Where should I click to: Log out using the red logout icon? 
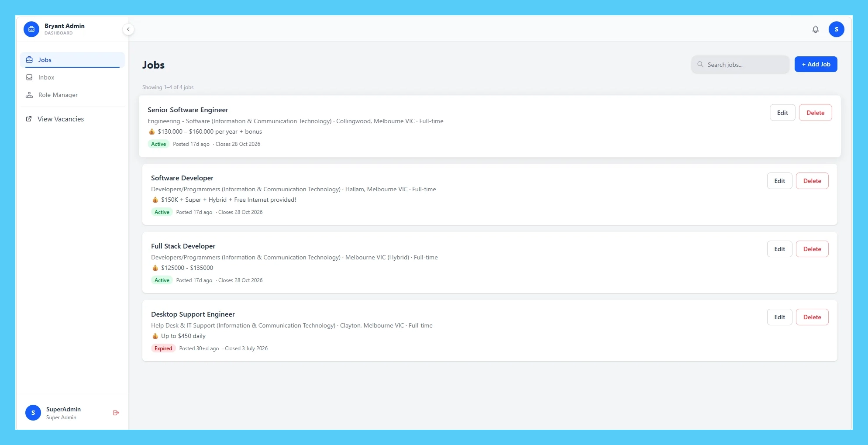click(116, 413)
